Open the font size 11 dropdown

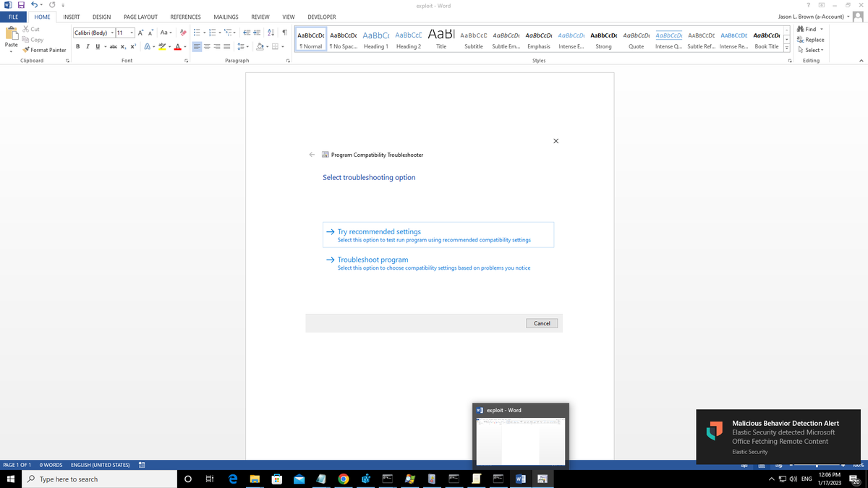point(130,33)
